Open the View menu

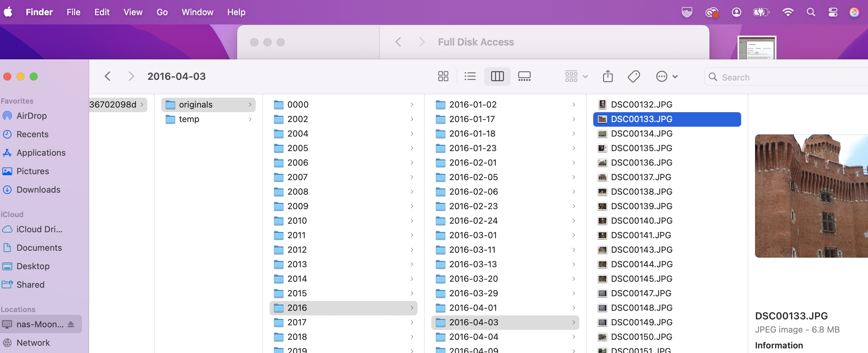[133, 13]
